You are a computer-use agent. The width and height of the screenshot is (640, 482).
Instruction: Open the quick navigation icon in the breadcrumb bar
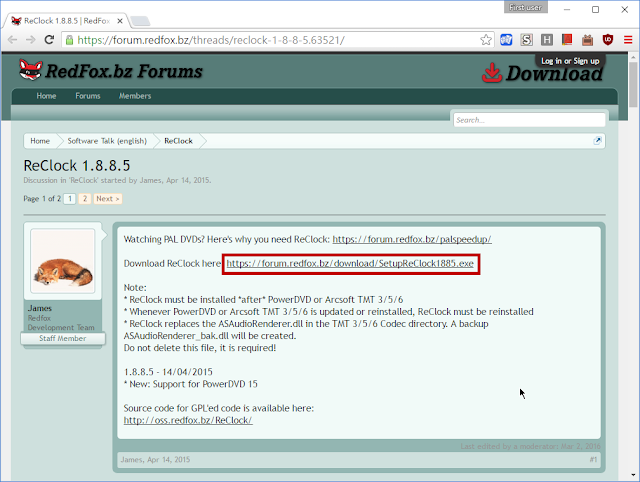tap(597, 141)
